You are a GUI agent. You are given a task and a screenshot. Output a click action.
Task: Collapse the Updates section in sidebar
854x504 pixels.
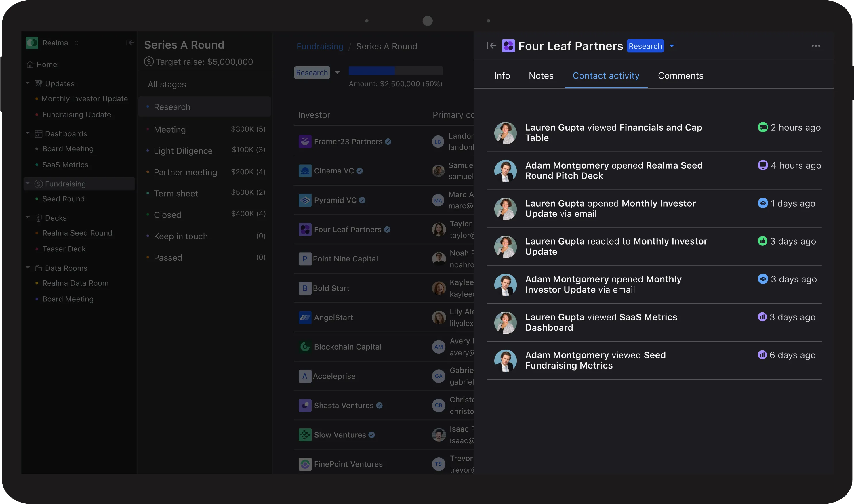(28, 83)
